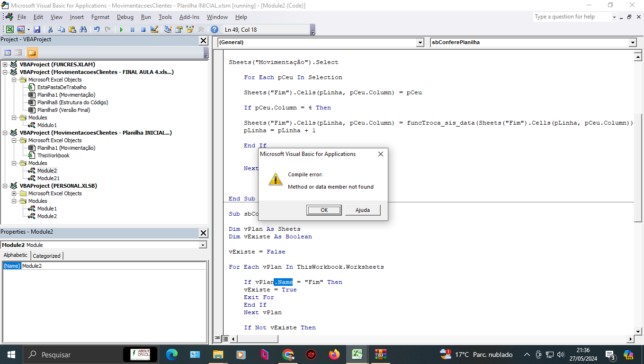The width and height of the screenshot is (644, 364).
Task: Toggle Design Mode icon
Action: click(x=154, y=29)
